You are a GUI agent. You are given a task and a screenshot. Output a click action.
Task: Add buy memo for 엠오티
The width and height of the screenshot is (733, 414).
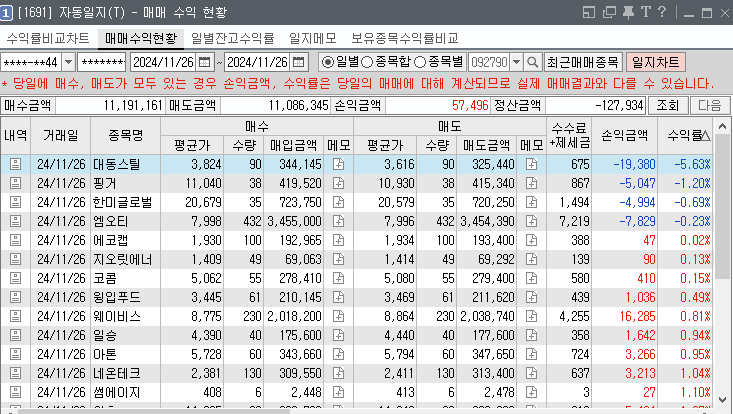[338, 221]
